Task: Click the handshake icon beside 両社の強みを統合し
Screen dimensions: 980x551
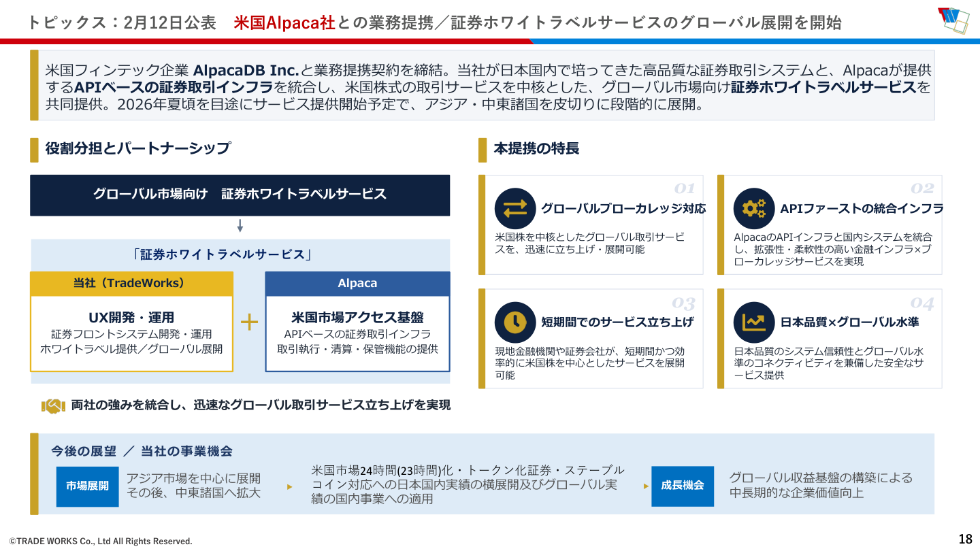Action: point(53,405)
